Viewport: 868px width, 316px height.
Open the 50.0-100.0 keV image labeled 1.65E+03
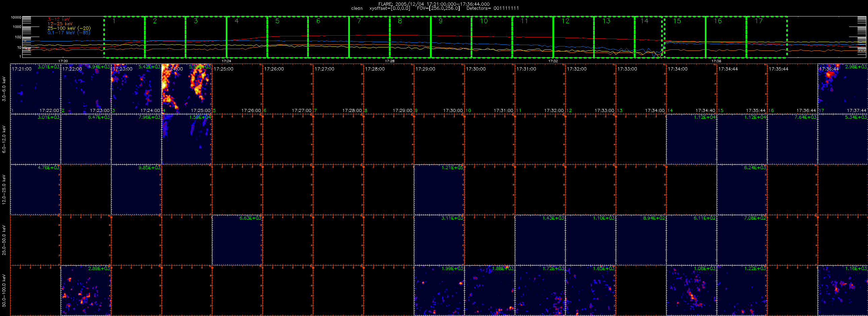(591, 290)
